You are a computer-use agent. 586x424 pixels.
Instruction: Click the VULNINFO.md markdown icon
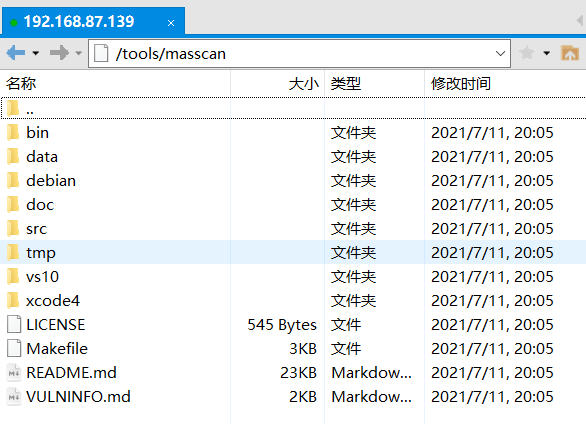coord(14,396)
